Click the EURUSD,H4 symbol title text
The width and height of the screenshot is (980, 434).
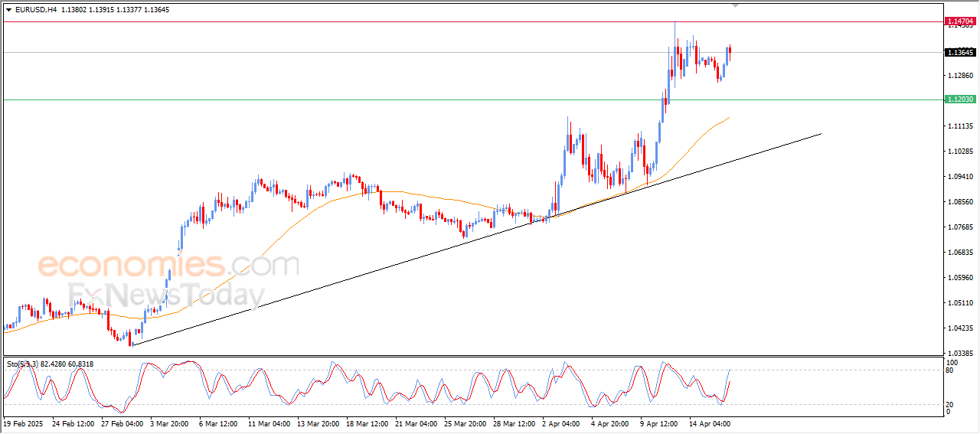[x=35, y=10]
